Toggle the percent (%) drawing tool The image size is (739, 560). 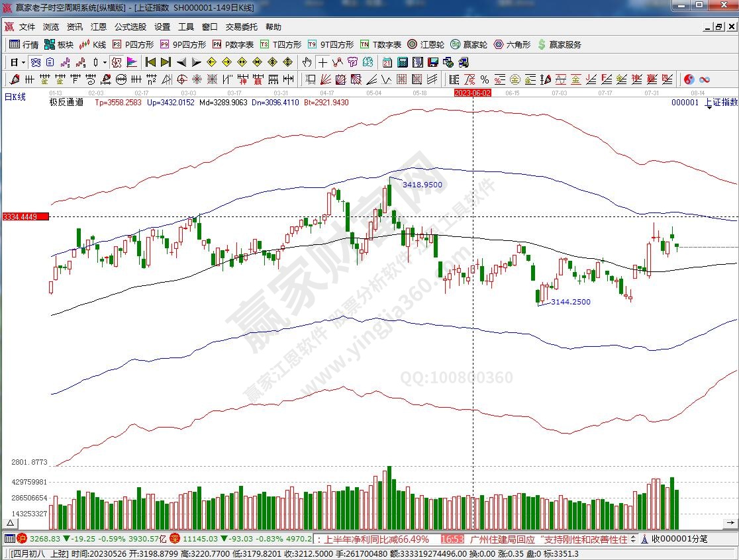point(485,79)
